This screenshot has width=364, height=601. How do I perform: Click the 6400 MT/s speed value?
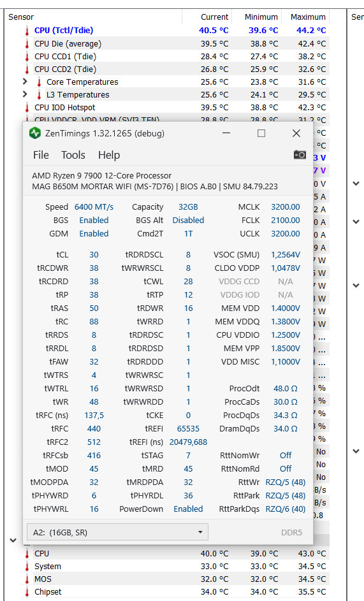[94, 207]
